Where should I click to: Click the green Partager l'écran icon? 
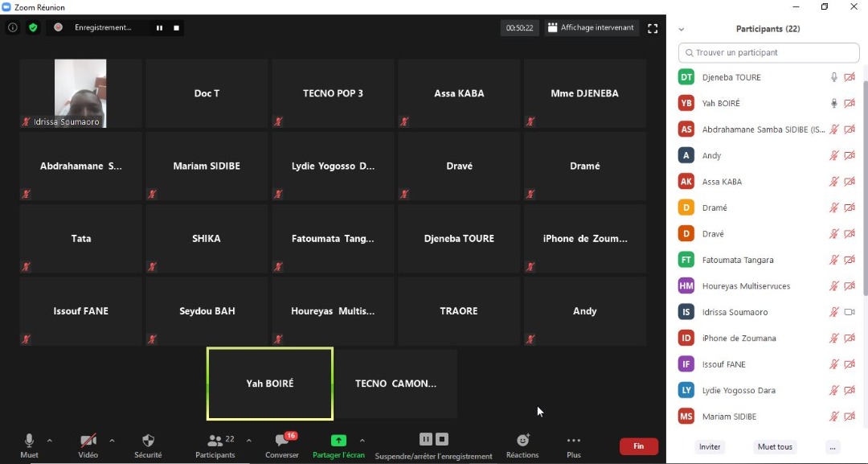tap(338, 441)
